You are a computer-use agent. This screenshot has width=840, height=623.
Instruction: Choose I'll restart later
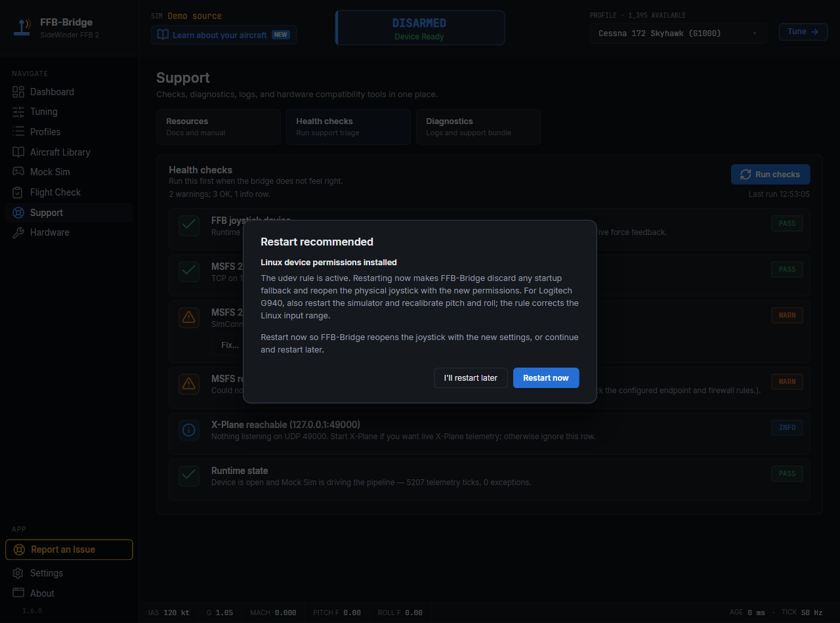pos(471,377)
